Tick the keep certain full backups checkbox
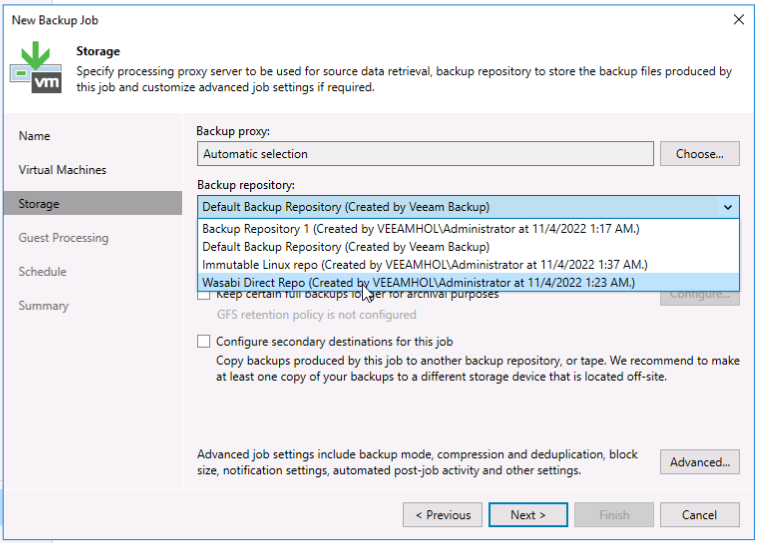Viewport: 758px width, 543px height. (204, 294)
